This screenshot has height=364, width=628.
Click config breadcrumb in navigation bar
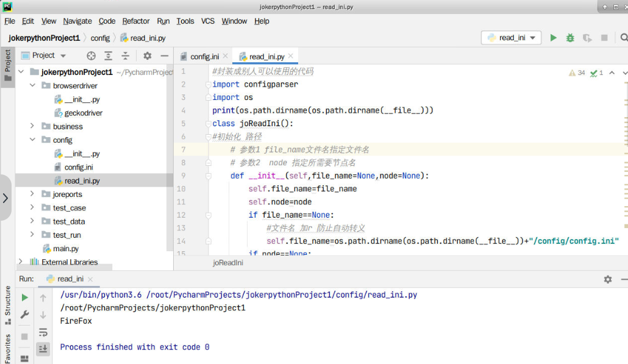(x=100, y=38)
